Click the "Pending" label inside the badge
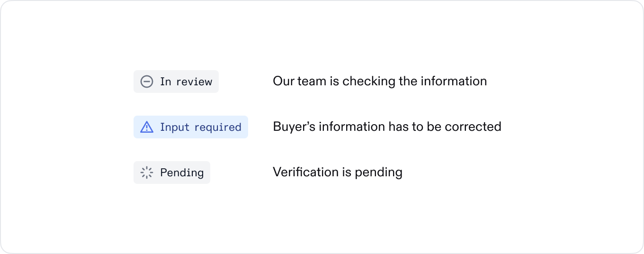 (x=182, y=172)
